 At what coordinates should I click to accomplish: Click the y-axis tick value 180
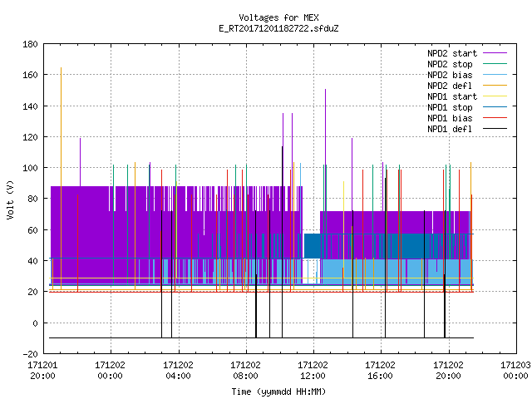coord(30,44)
